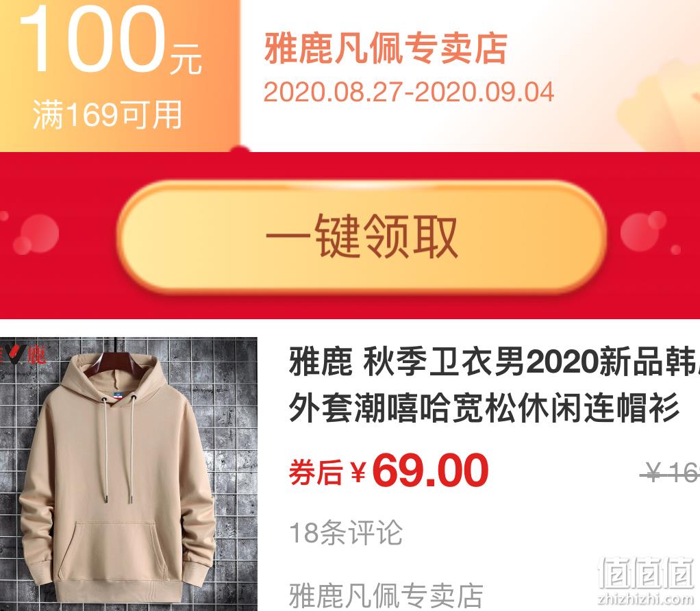Image resolution: width=700 pixels, height=611 pixels.
Task: Tap the 满169可用 coupon condition text
Action: (x=108, y=114)
